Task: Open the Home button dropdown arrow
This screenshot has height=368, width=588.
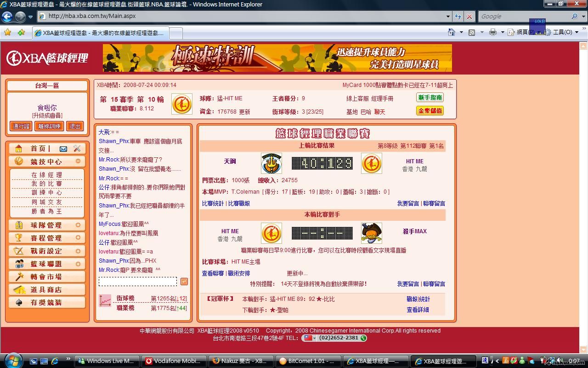Action: pos(461,32)
